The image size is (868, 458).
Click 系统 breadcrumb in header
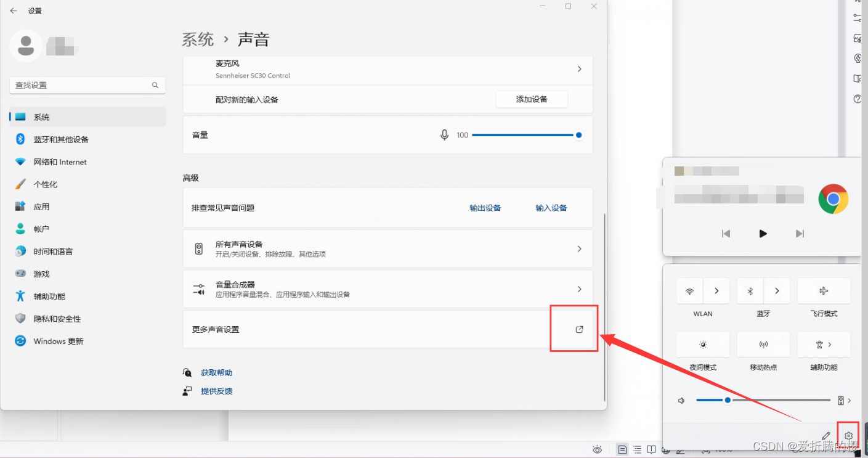(198, 39)
